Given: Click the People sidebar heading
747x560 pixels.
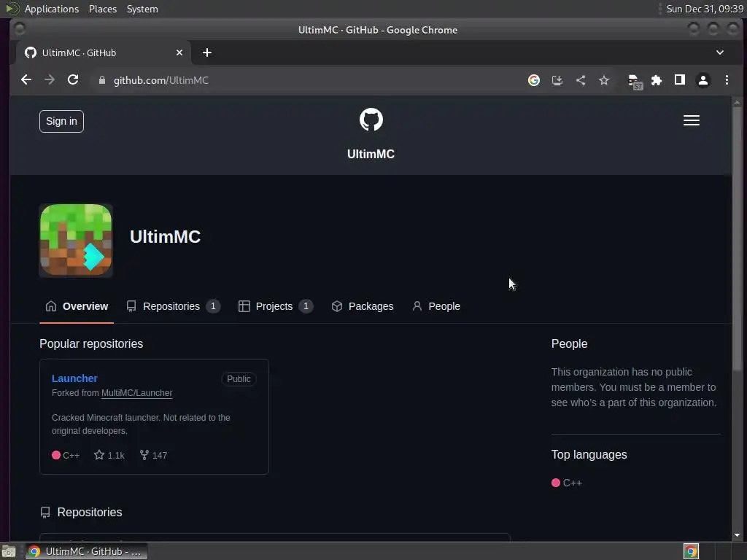Looking at the screenshot, I should click(x=569, y=344).
